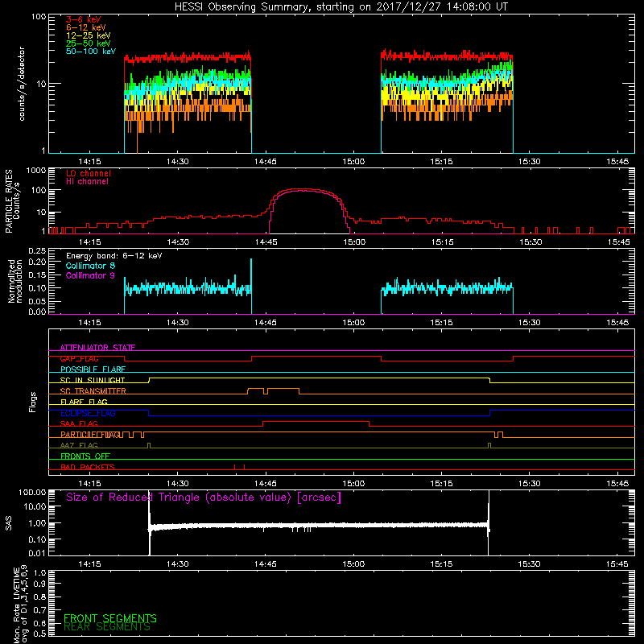The height and width of the screenshot is (644, 644).
Task: Click the Normalized modulation axis label
Action: coord(15,281)
